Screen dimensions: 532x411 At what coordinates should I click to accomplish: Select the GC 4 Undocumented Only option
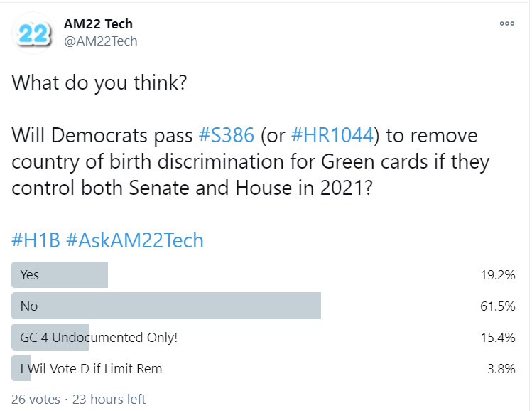point(264,337)
